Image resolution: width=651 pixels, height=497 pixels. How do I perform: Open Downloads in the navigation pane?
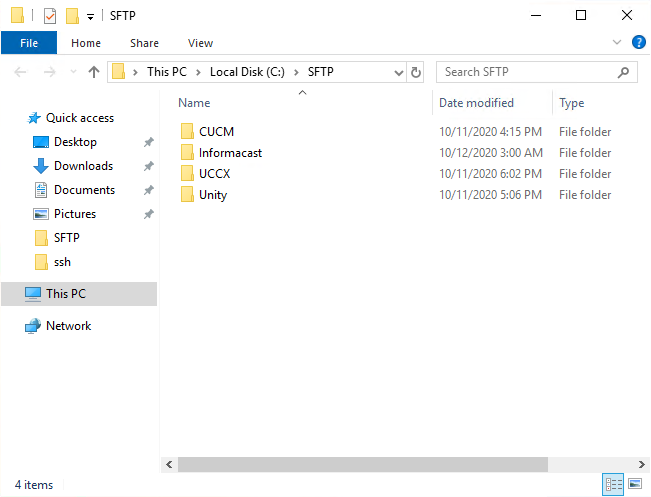[73, 166]
